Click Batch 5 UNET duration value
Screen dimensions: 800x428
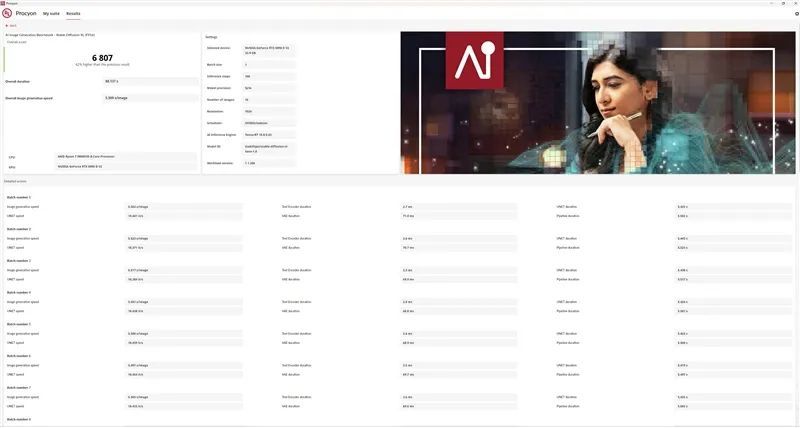(x=734, y=334)
